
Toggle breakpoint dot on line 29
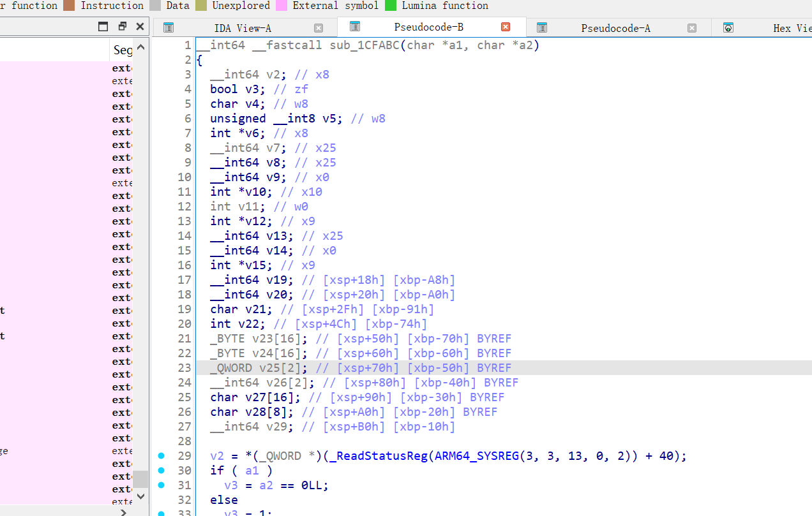point(161,456)
